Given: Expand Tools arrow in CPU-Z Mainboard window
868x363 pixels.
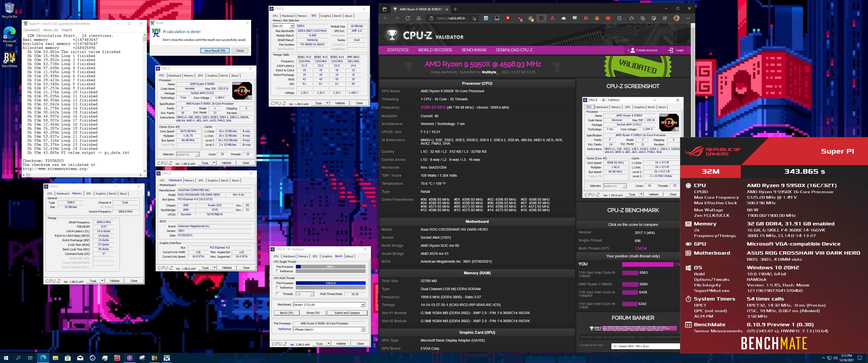Looking at the screenshot, I should tap(214, 268).
